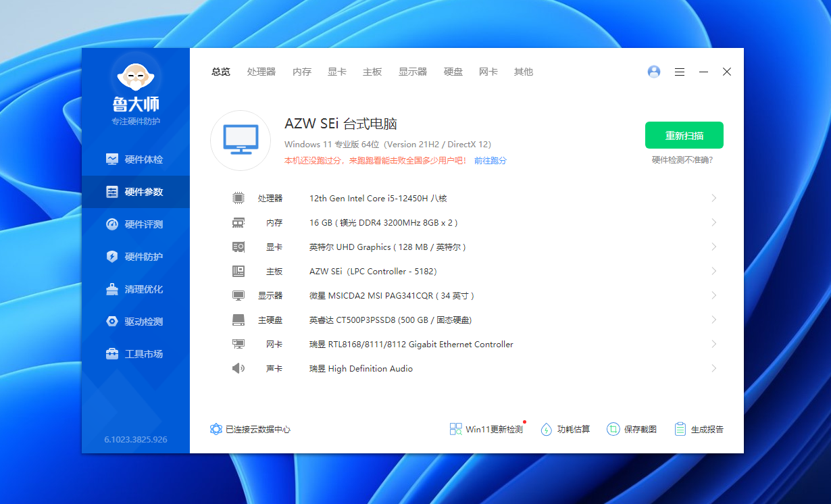Click the 声卡 speaker icon
831x504 pixels.
pyautogui.click(x=238, y=369)
